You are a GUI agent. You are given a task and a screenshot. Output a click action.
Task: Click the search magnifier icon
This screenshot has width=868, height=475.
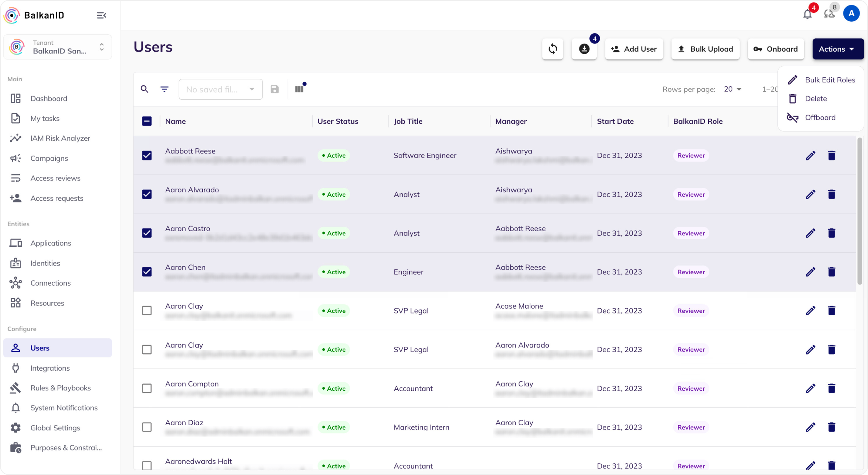pos(144,89)
